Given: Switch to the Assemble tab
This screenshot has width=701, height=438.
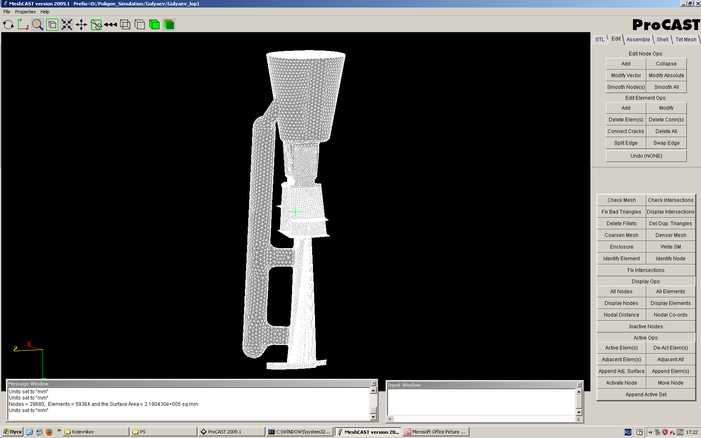Looking at the screenshot, I should tap(638, 39).
